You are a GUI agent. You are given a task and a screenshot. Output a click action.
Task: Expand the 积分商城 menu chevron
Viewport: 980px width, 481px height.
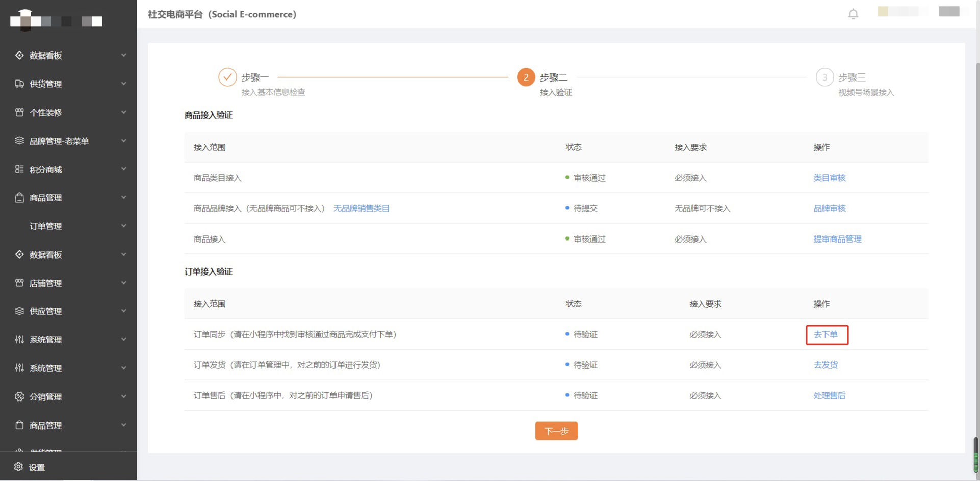pyautogui.click(x=123, y=169)
